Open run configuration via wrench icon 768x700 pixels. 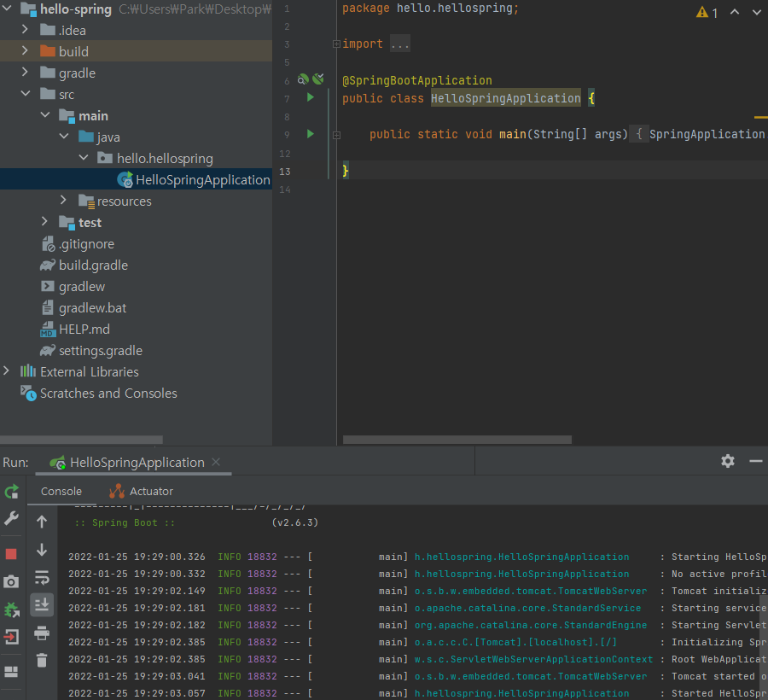tap(11, 518)
